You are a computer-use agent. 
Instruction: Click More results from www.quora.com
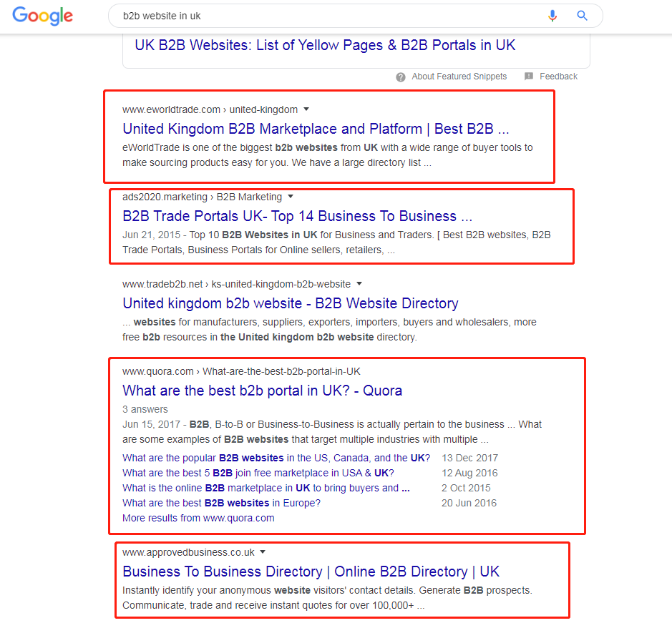(x=198, y=518)
